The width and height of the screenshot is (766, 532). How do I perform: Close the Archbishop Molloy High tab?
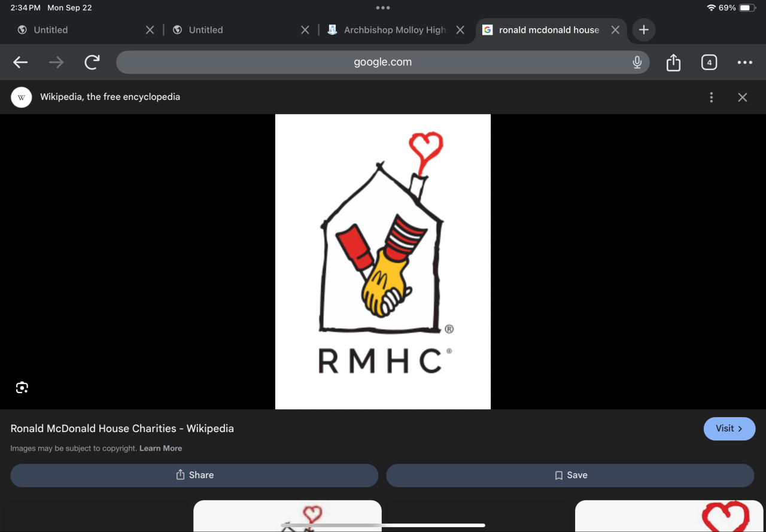[460, 30]
